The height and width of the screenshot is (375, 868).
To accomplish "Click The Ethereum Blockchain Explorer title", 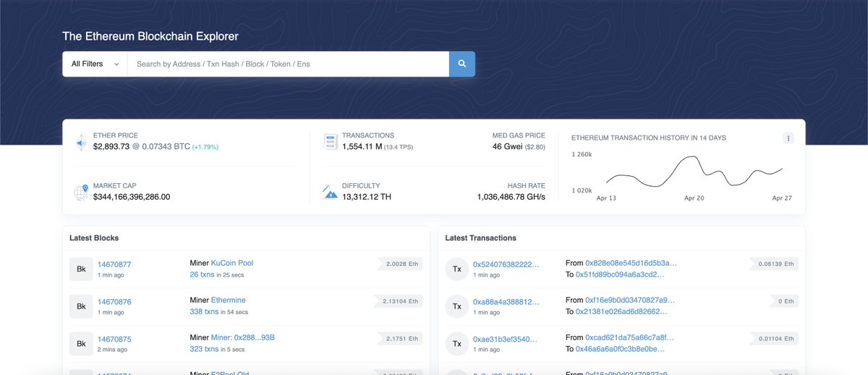I will coord(150,36).
